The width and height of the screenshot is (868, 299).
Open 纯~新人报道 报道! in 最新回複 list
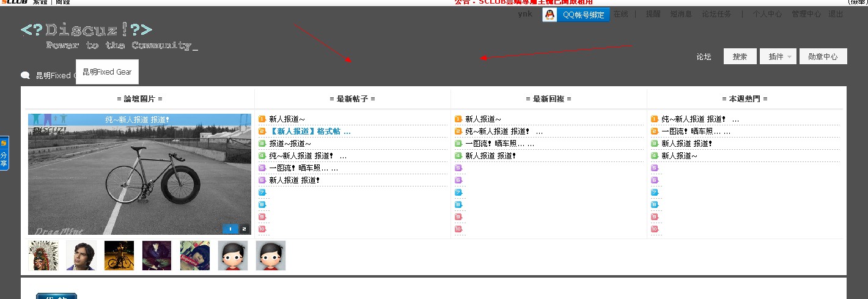point(504,131)
